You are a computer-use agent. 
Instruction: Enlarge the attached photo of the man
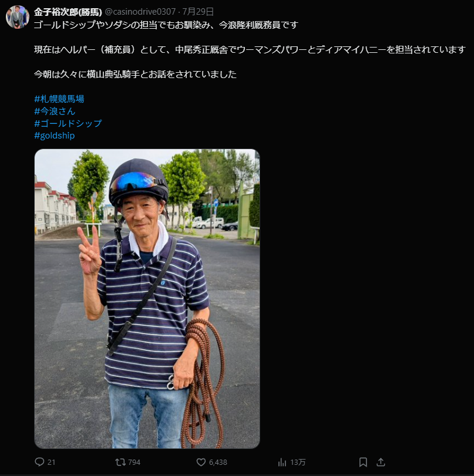147,299
